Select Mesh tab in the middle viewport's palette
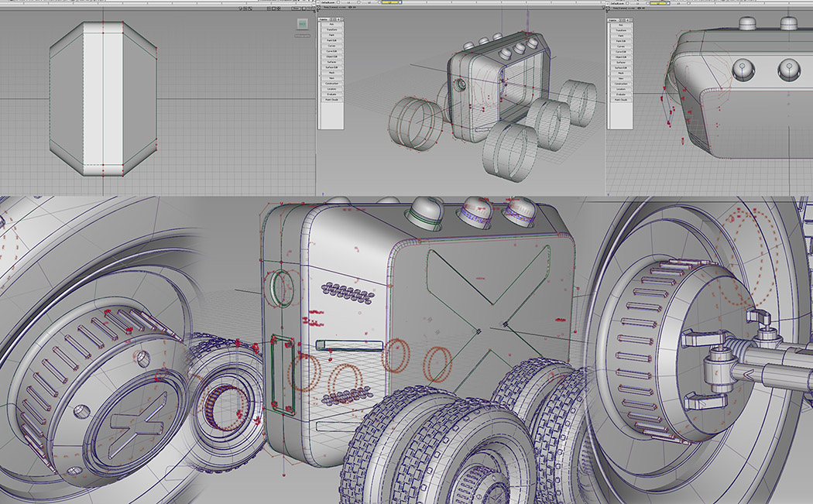This screenshot has height=504, width=813. tap(331, 73)
